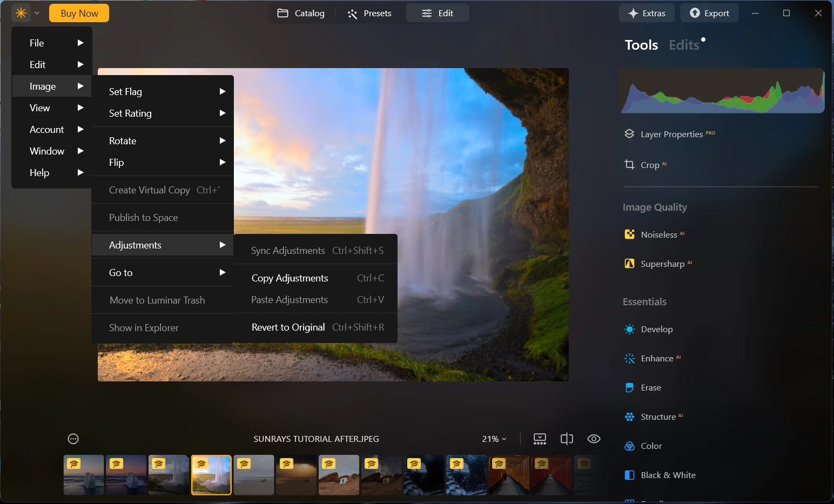This screenshot has width=834, height=504.
Task: Click the histogram graph
Action: 721,91
